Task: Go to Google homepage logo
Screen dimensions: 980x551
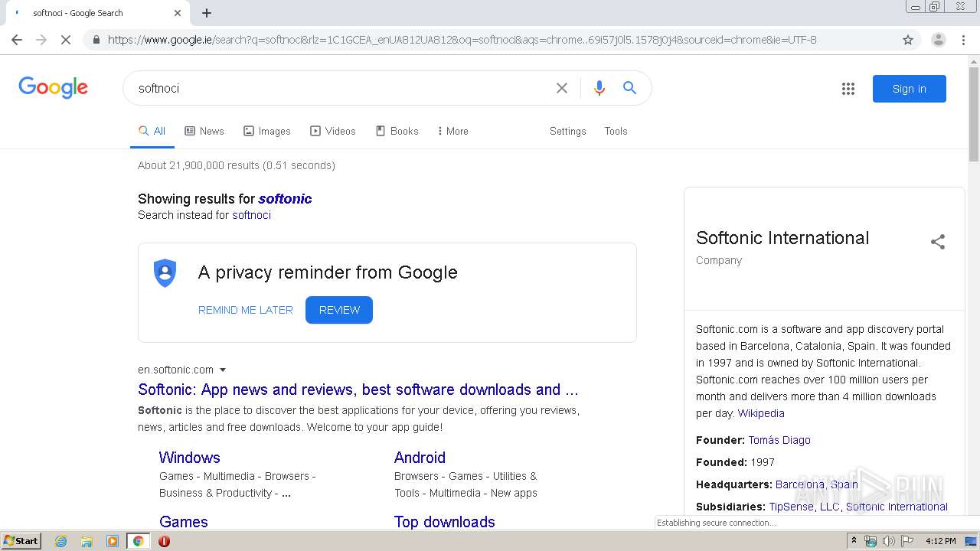Action: pyautogui.click(x=54, y=88)
